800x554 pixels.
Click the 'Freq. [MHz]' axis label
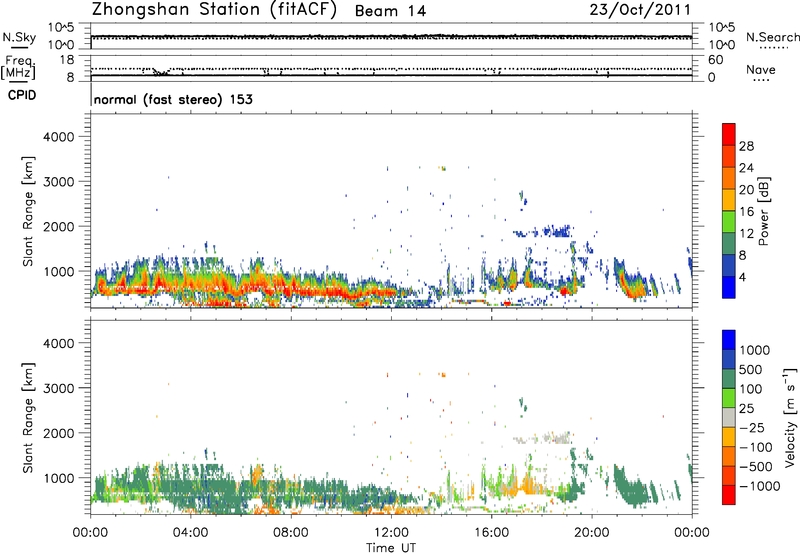pos(18,68)
